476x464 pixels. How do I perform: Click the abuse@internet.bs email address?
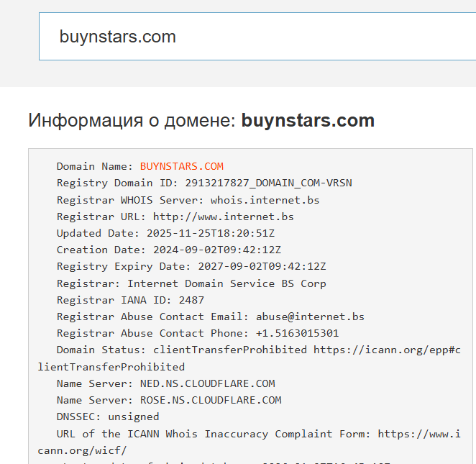pyautogui.click(x=310, y=317)
